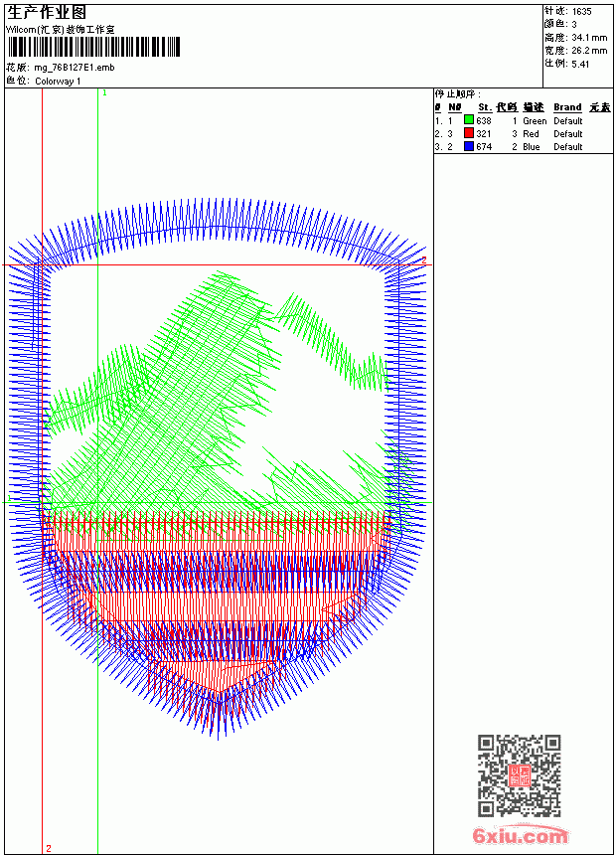The image size is (616, 855).
Task: Open the 6xiu.com watermark link
Action: pos(521,835)
